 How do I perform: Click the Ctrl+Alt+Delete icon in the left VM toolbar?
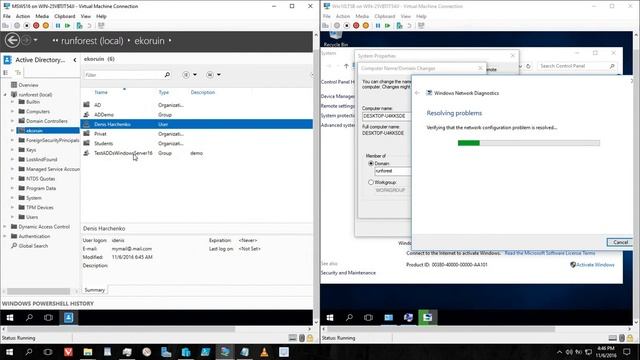5,26
